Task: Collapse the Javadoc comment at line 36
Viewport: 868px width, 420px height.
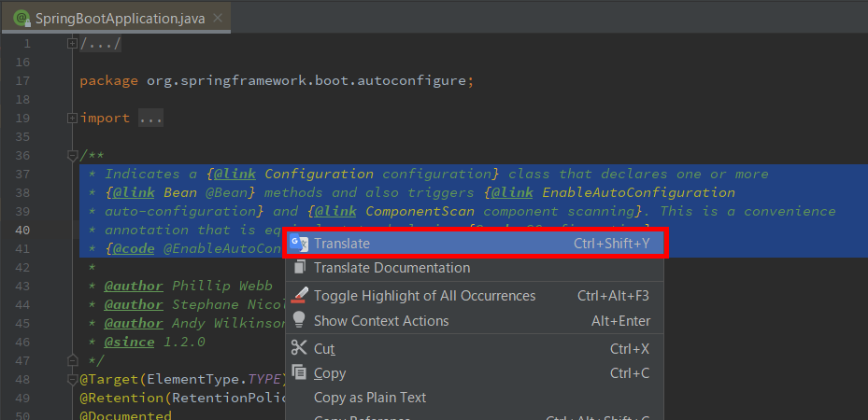Action: 72,156
